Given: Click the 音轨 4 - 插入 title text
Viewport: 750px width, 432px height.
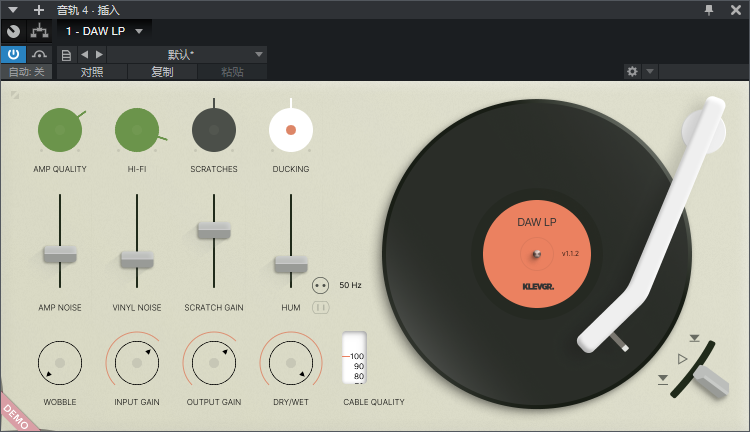Looking at the screenshot, I should 88,10.
